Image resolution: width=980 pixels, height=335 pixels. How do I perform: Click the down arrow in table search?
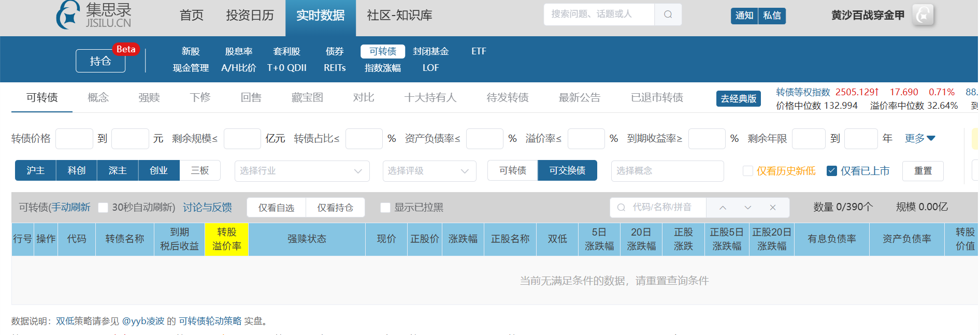[747, 208]
